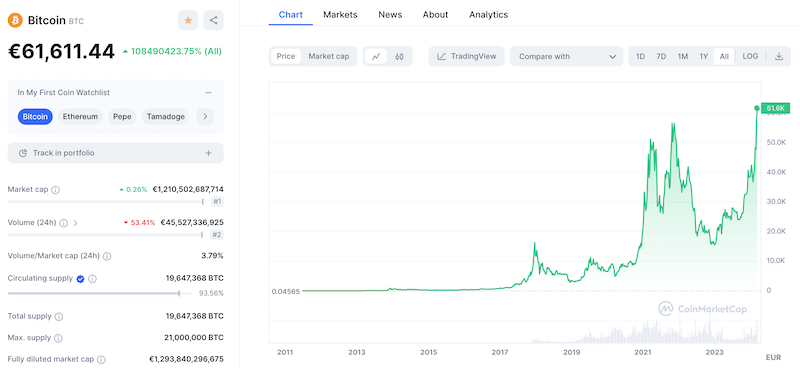Expand Volume (24h) details chevron
The height and width of the screenshot is (368, 800).
(76, 223)
